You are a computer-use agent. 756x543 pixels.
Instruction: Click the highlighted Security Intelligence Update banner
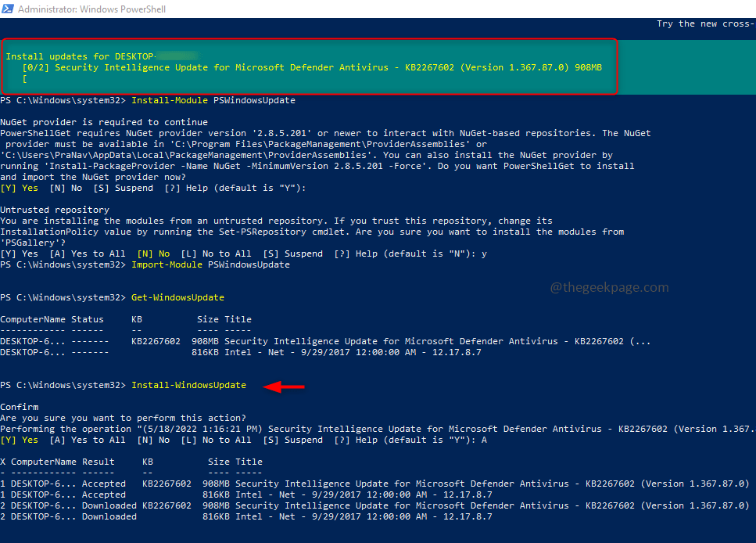click(x=309, y=67)
